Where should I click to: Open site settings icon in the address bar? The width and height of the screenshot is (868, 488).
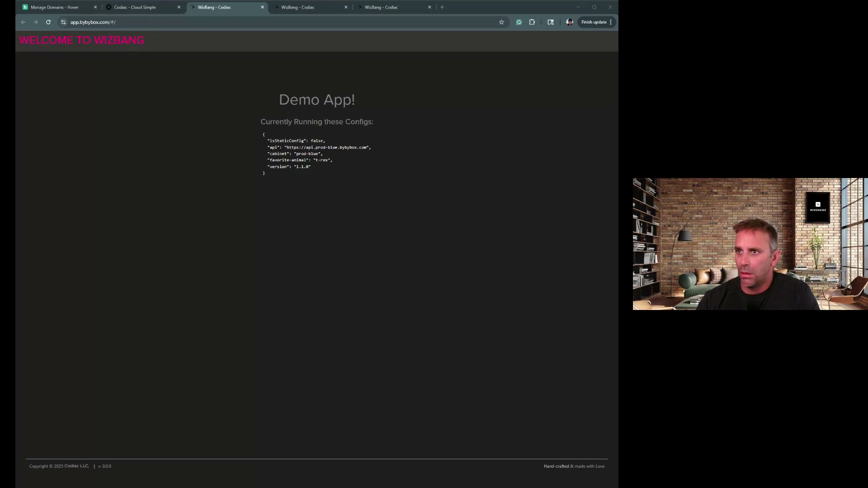point(63,22)
